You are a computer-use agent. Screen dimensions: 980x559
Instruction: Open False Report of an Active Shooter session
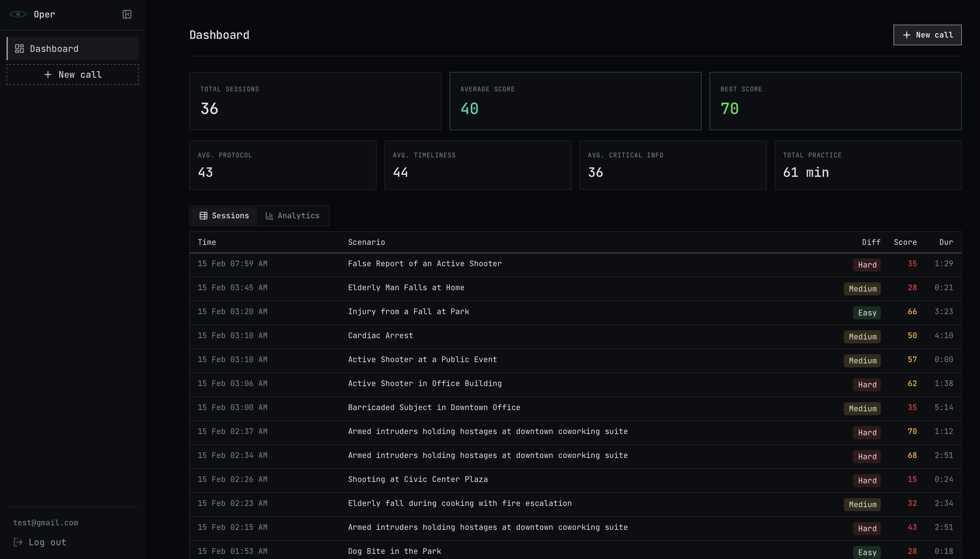point(425,264)
